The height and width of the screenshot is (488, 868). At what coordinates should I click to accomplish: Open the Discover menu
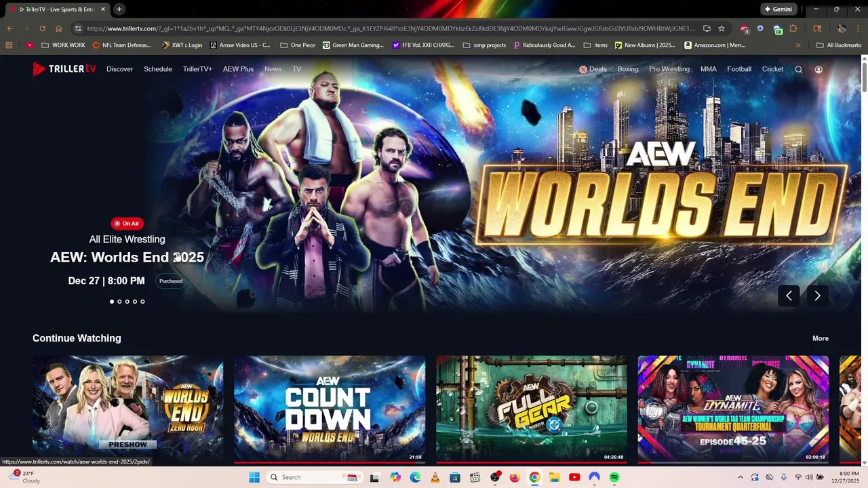[119, 69]
